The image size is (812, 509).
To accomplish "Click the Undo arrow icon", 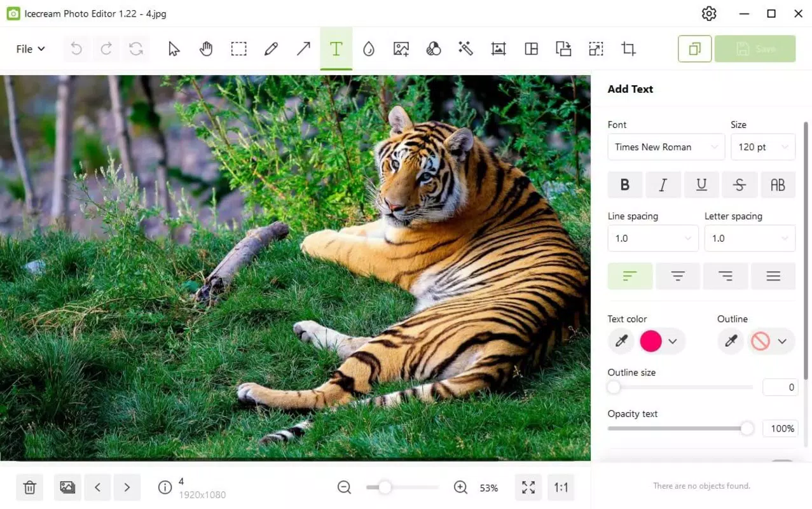I will point(76,49).
